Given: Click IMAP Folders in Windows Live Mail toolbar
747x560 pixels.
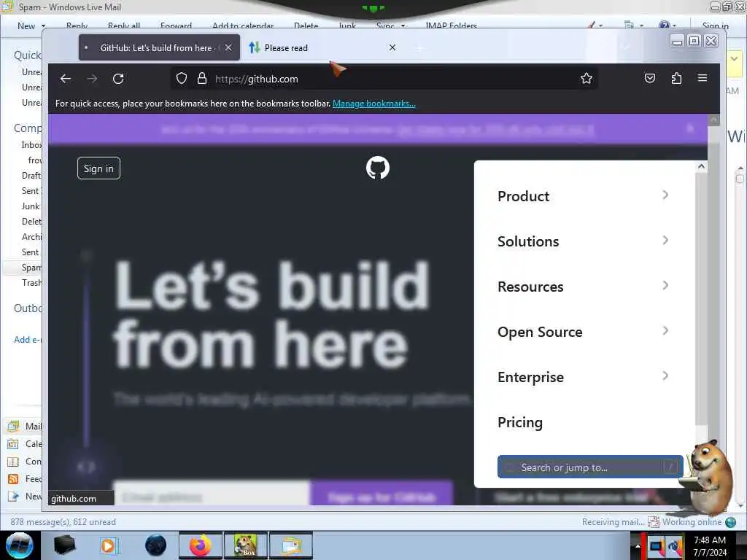Looking at the screenshot, I should coord(451,26).
